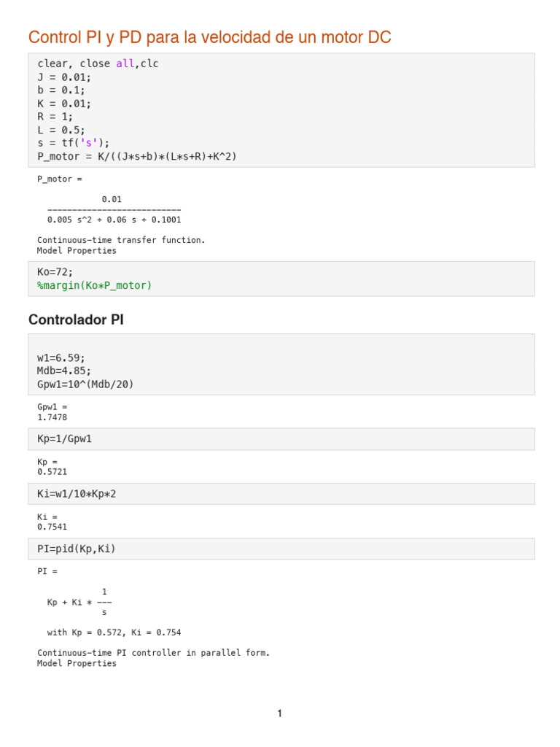Click the line 's = tf('s');'
Viewport: 560px width, 747px height.
pos(74,143)
